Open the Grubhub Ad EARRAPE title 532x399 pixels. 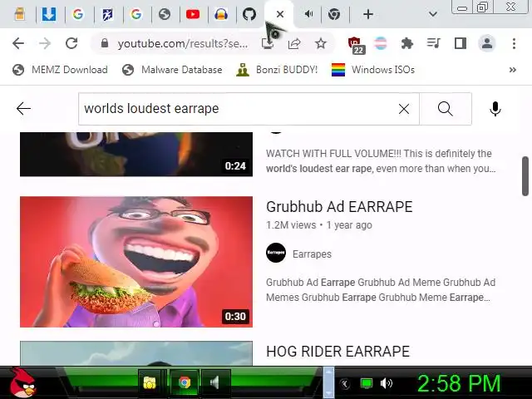click(339, 207)
